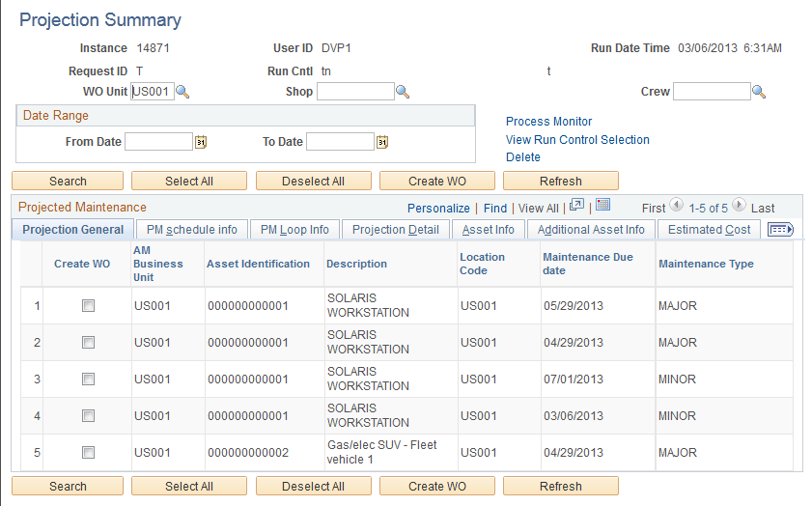This screenshot has width=812, height=506.
Task: Sort by Location Code column header
Action: click(x=482, y=264)
